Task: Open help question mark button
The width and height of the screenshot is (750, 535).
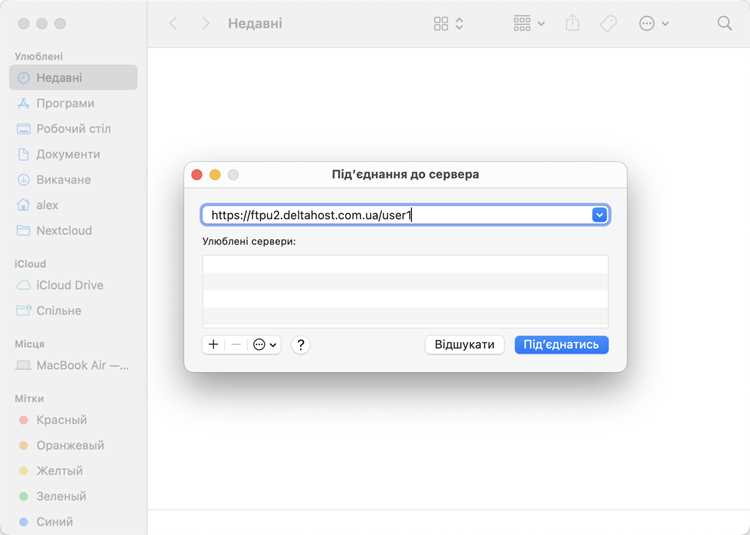Action: (300, 345)
